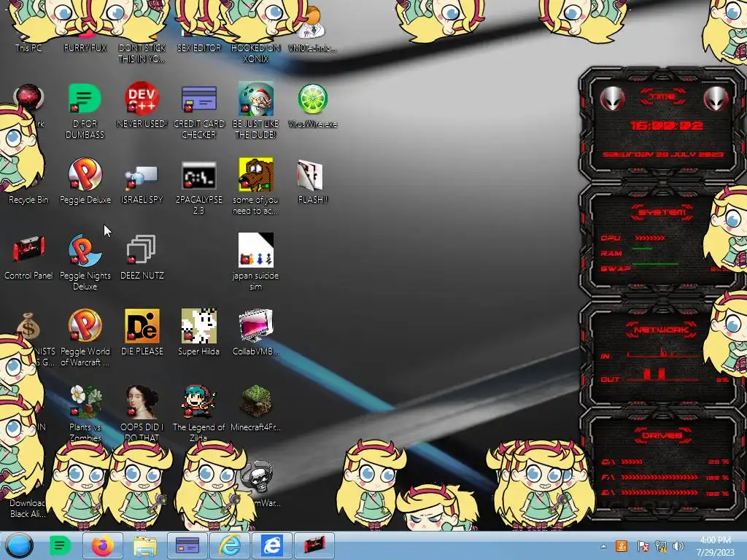Open The Legend of Zilda icon

point(198,402)
